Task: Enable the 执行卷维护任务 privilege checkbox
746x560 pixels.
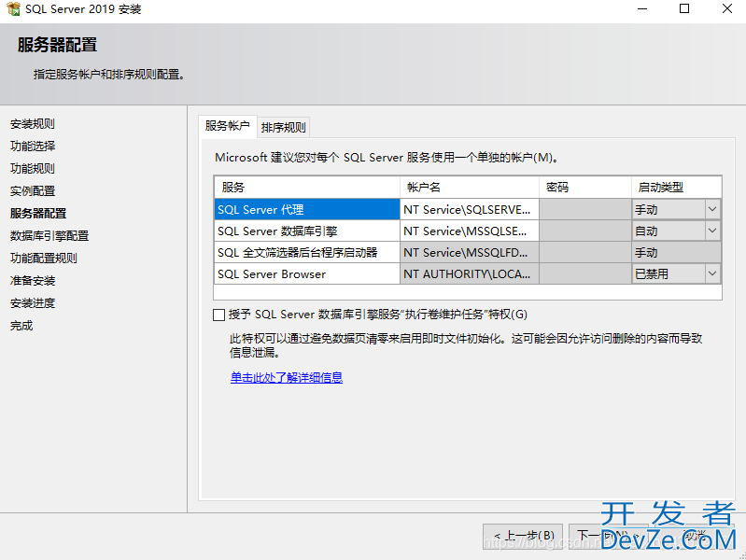Action: point(218,315)
